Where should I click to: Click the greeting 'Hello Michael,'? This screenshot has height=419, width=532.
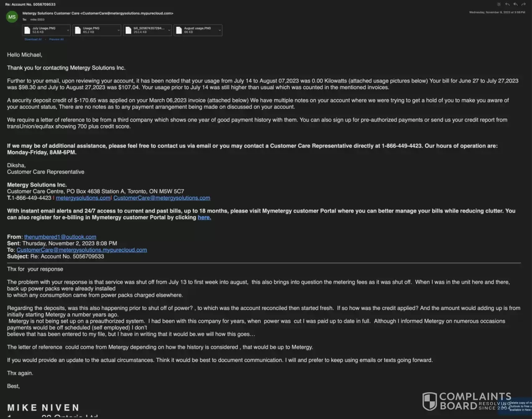coord(25,55)
